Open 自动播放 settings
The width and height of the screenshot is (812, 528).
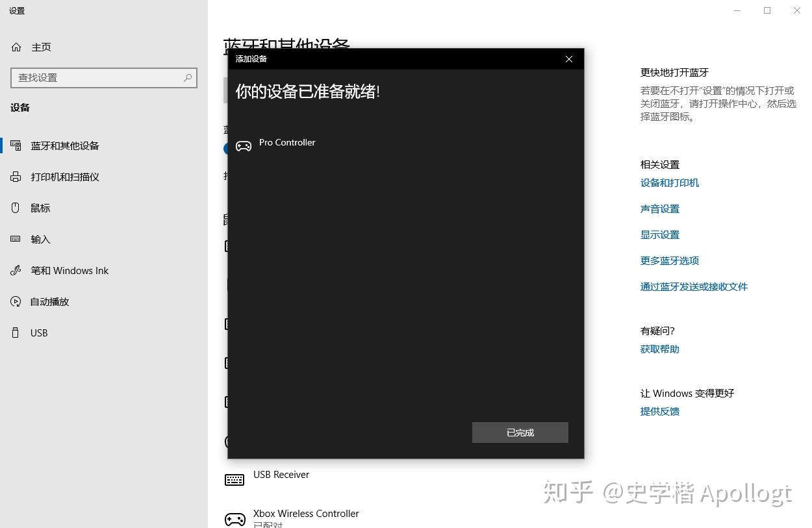49,301
